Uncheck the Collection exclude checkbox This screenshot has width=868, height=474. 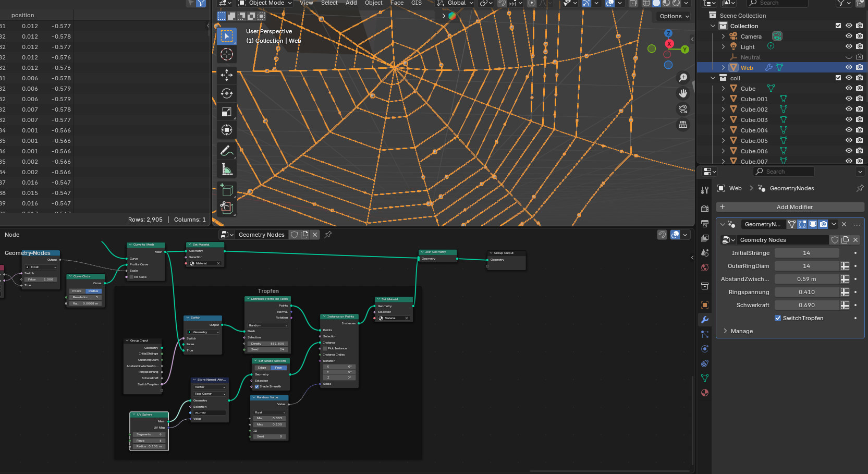pos(838,26)
